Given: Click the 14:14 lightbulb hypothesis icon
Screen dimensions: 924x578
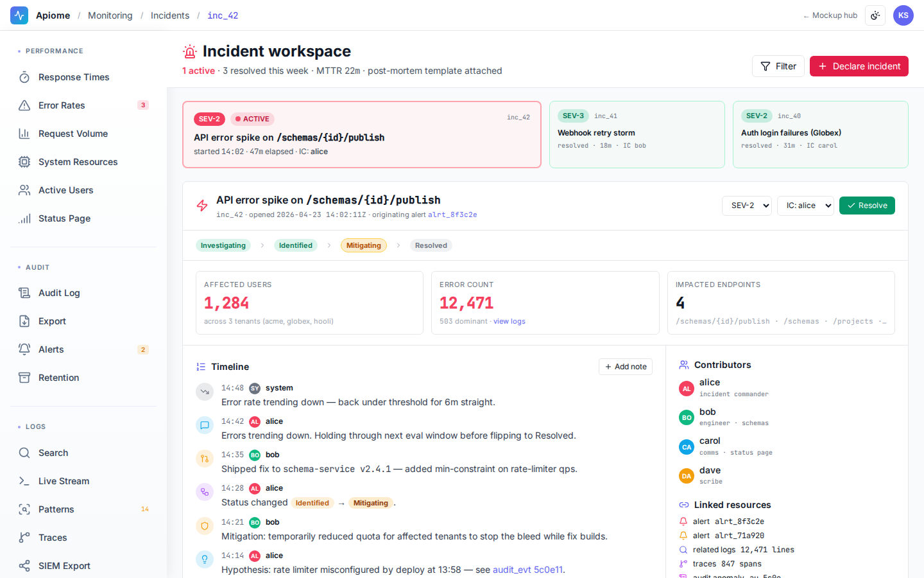Looking at the screenshot, I should click(x=205, y=559).
